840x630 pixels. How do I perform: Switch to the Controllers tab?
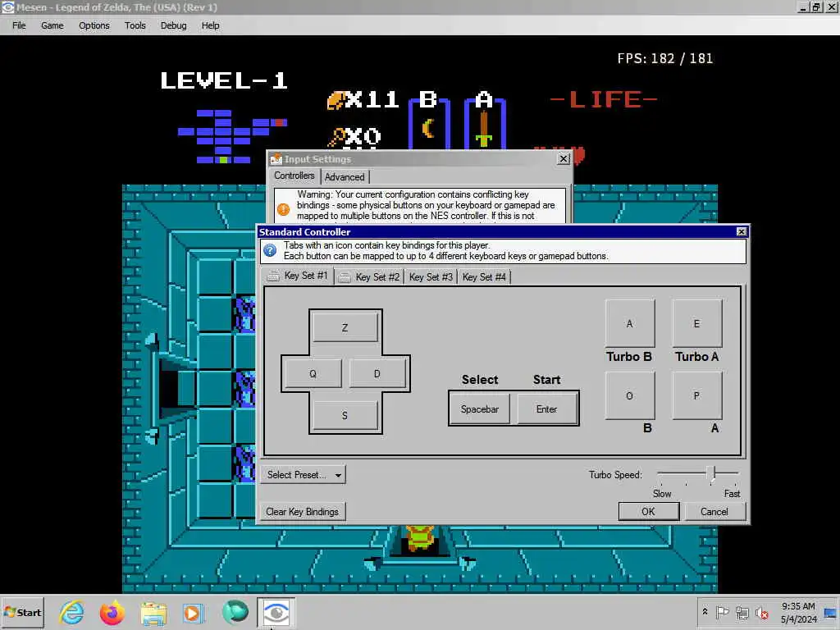[294, 176]
